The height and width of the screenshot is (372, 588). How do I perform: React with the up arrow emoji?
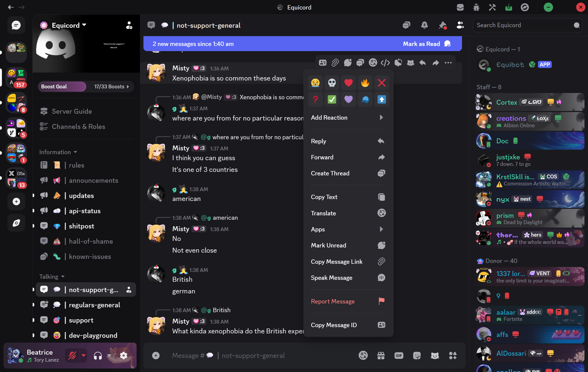point(382,99)
